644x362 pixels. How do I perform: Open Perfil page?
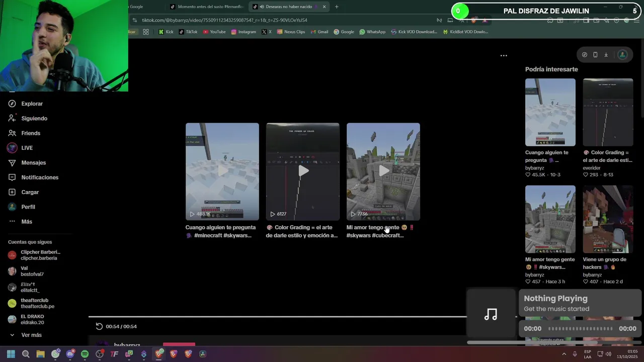pyautogui.click(x=22, y=207)
